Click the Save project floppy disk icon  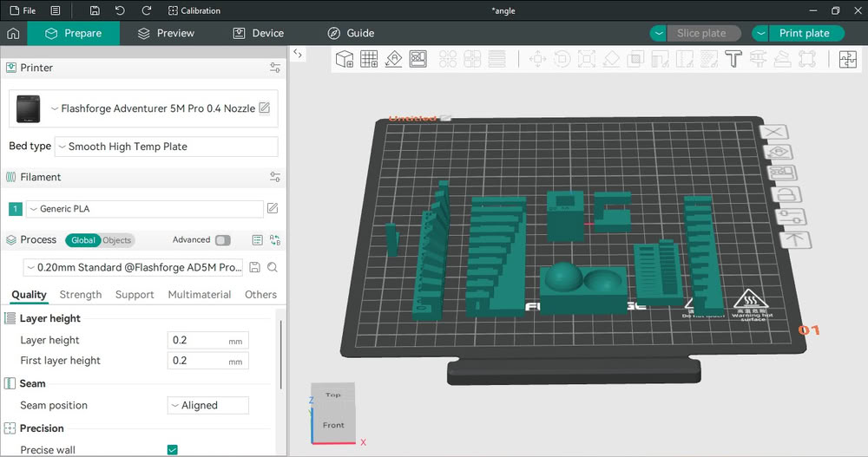click(x=94, y=10)
